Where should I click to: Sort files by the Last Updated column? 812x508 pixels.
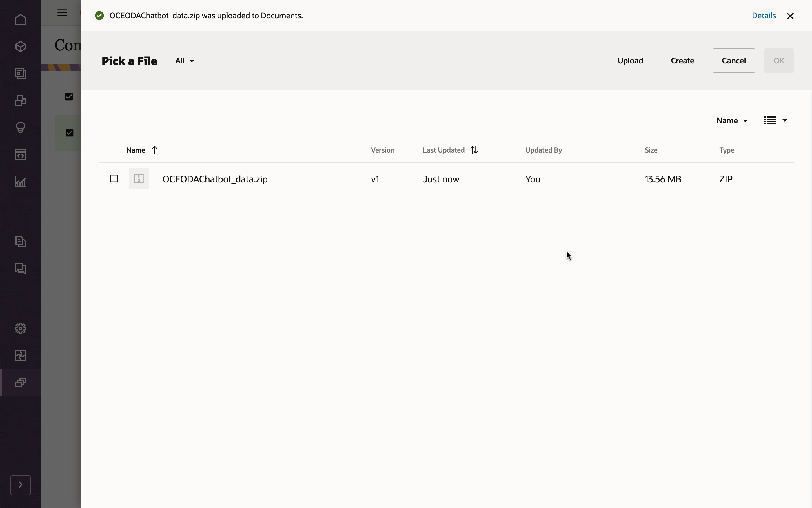click(450, 150)
